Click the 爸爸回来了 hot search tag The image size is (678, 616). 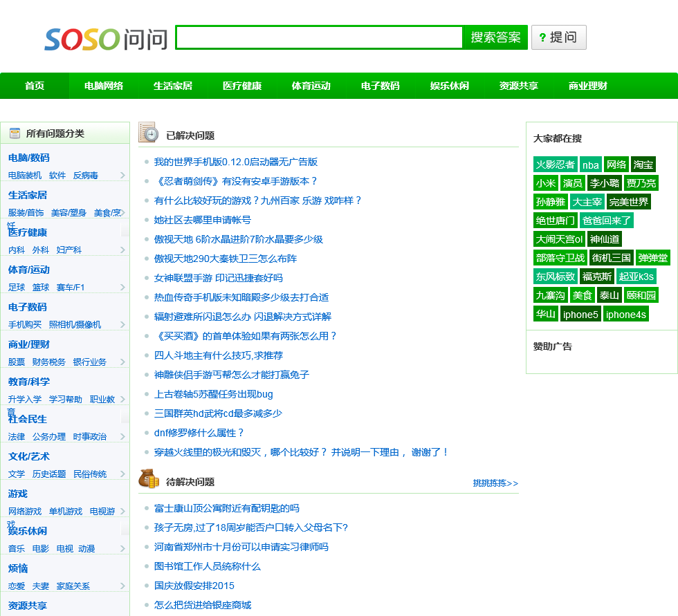[x=606, y=221]
